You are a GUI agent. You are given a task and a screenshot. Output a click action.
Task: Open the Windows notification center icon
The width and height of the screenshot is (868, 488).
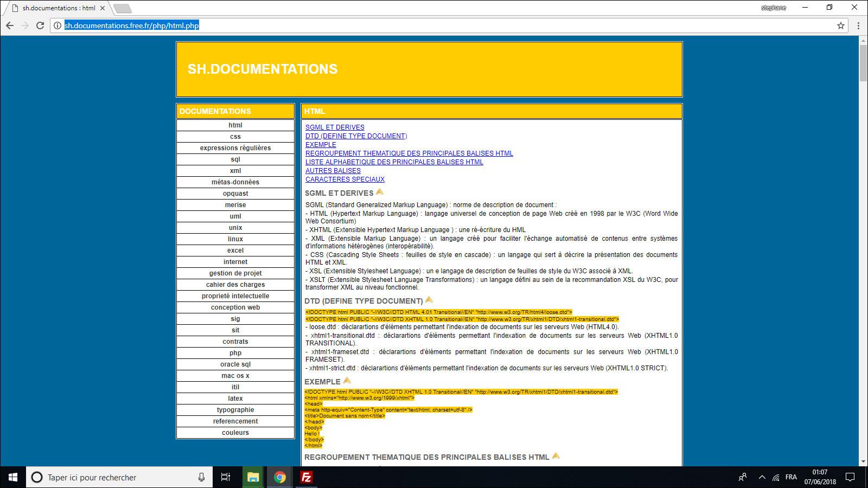(x=850, y=477)
